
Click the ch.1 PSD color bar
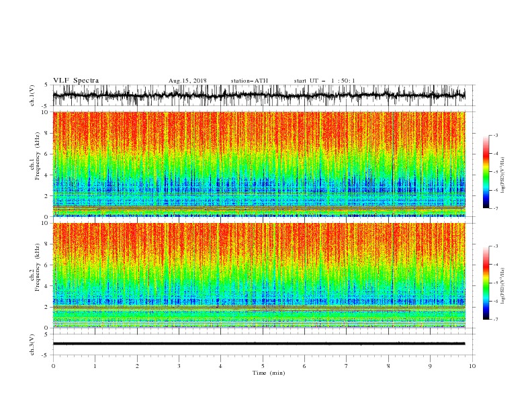point(486,172)
